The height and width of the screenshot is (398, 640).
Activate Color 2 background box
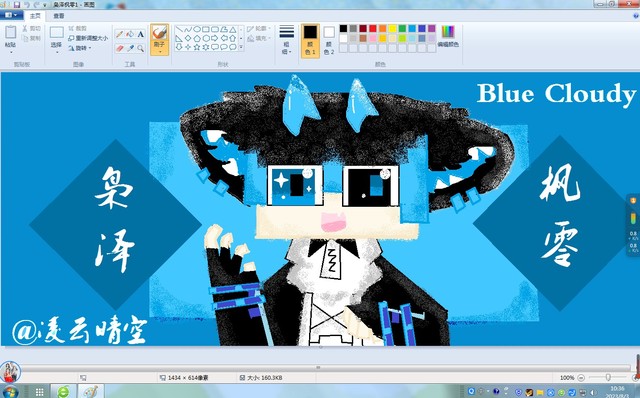pos(329,40)
